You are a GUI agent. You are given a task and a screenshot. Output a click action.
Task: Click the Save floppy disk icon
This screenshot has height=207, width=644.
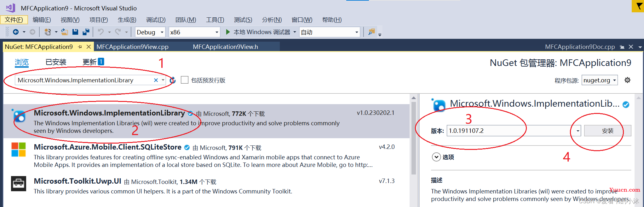click(x=75, y=32)
